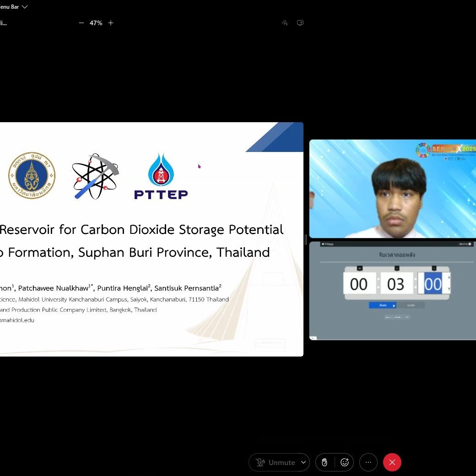Expand the Menu Bar dropdown chevron
Image resolution: width=476 pixels, height=476 pixels.
coord(25,7)
